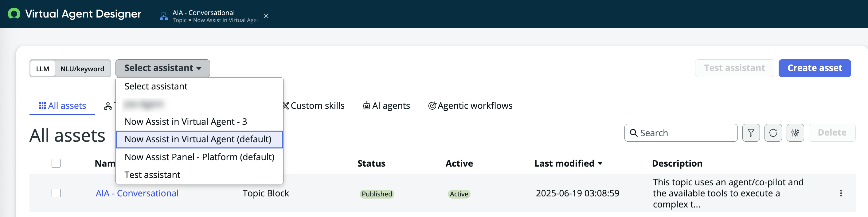
Task: Click the All assets heading
Action: click(x=67, y=136)
